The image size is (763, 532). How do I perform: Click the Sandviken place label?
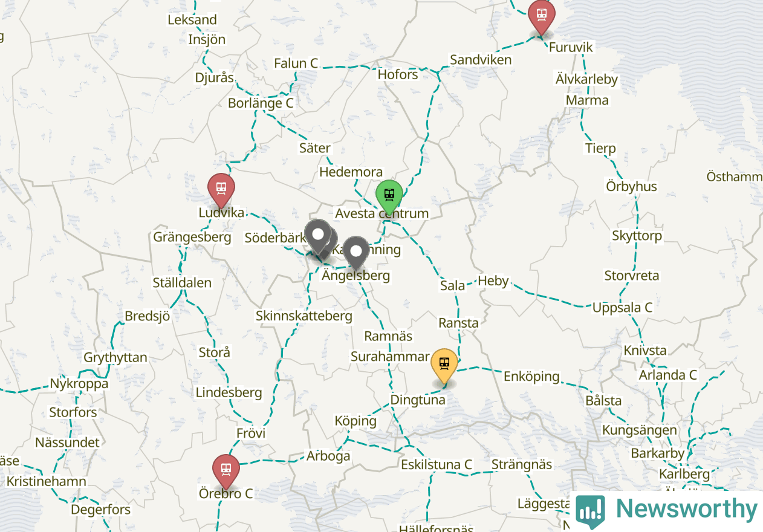coord(481,60)
